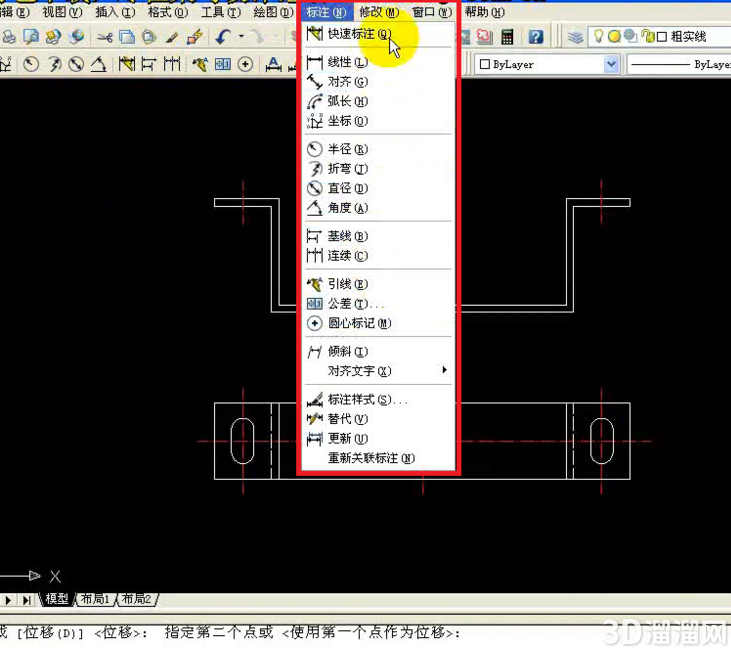This screenshot has width=731, height=648.
Task: Switch to the 模型 tab
Action: tap(57, 599)
